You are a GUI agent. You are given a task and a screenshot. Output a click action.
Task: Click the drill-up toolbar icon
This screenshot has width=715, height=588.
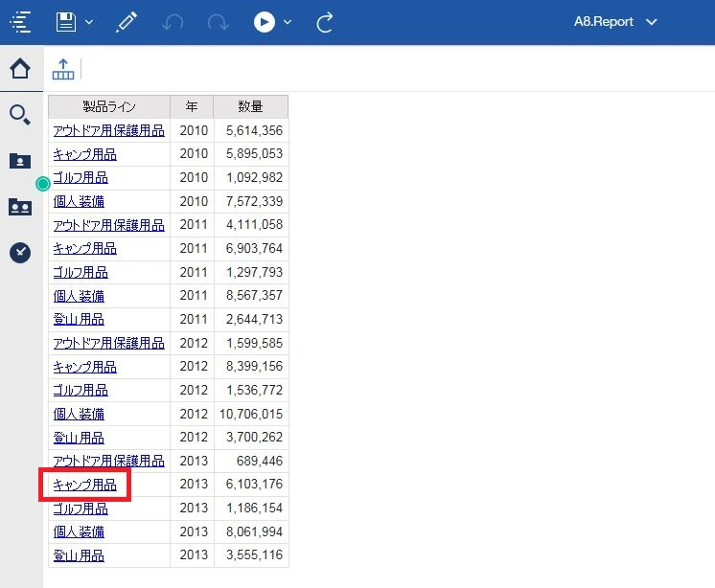click(63, 69)
